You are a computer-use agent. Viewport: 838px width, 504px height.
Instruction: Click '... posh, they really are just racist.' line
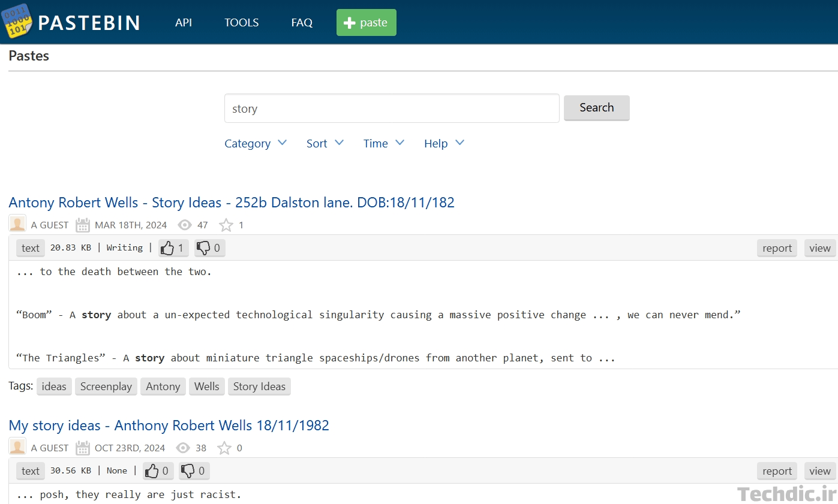pyautogui.click(x=128, y=494)
